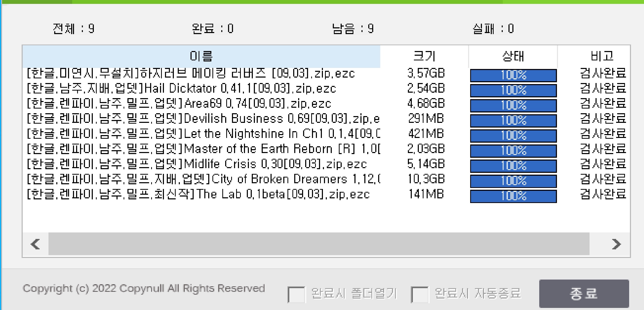Sort by 크기 column header
The image size is (644, 310).
coord(424,56)
